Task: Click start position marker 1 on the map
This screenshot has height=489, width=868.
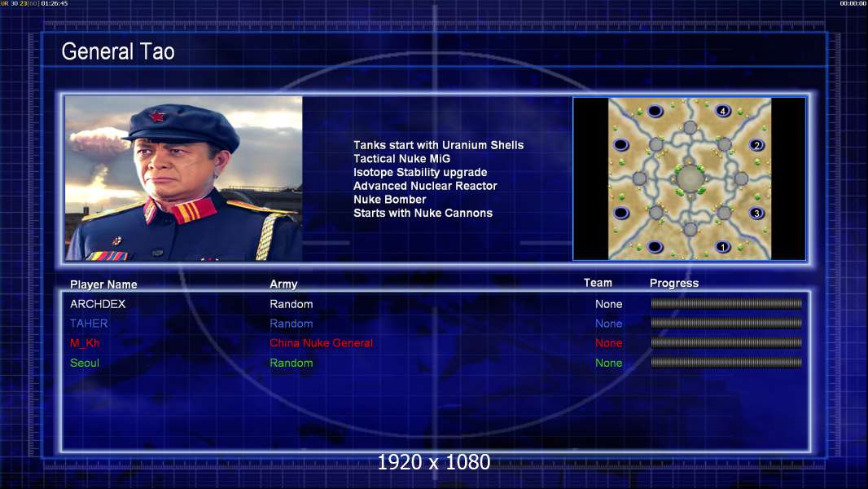Action: click(722, 247)
